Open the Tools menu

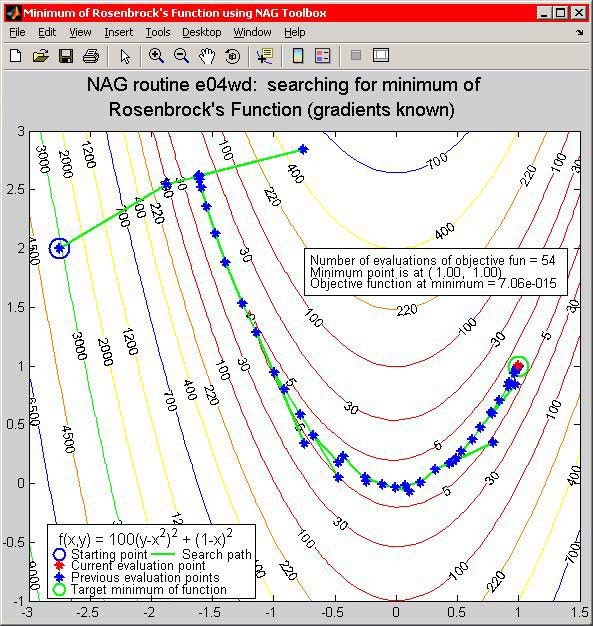[x=158, y=32]
